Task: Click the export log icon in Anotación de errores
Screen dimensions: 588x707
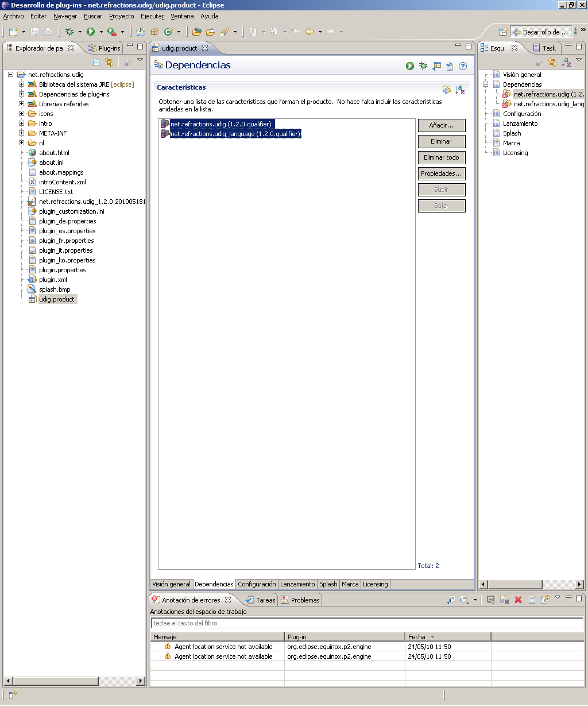Action: coord(451,600)
